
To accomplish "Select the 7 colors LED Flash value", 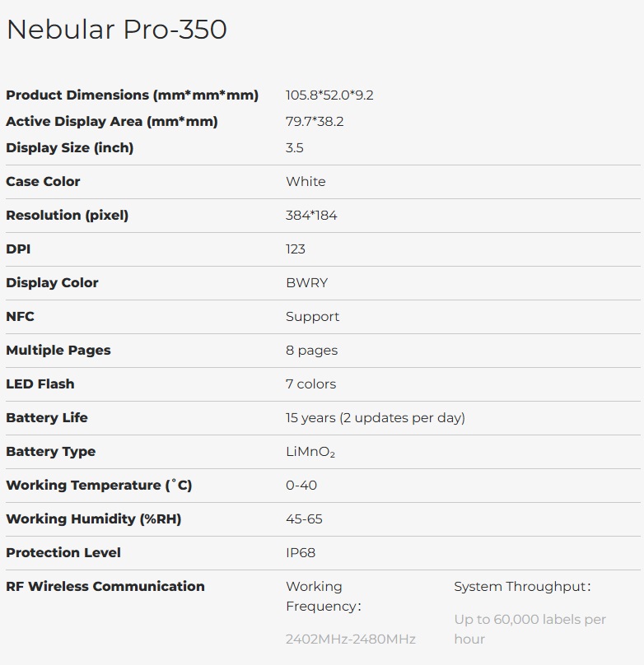I will tap(310, 384).
